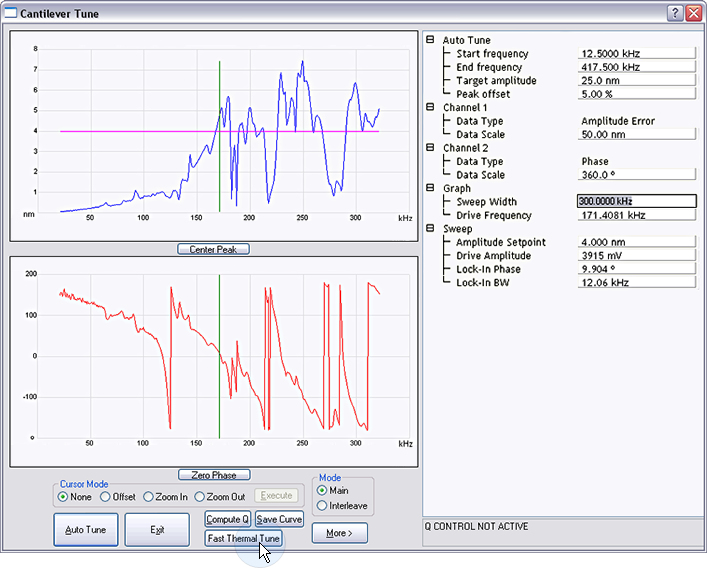Click the Cantilever Tune title bar icon
The width and height of the screenshot is (707, 577).
click(10, 13)
